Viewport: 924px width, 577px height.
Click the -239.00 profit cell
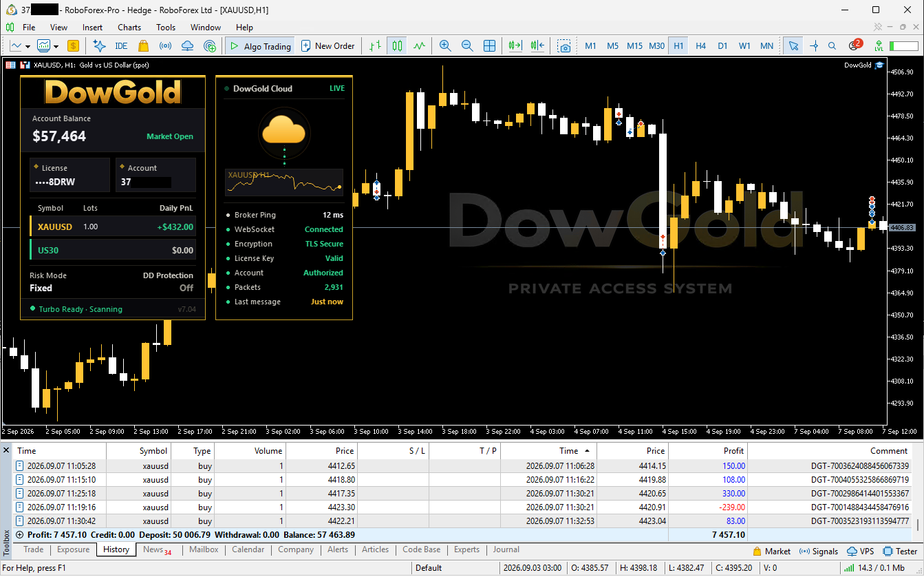[x=707, y=507]
